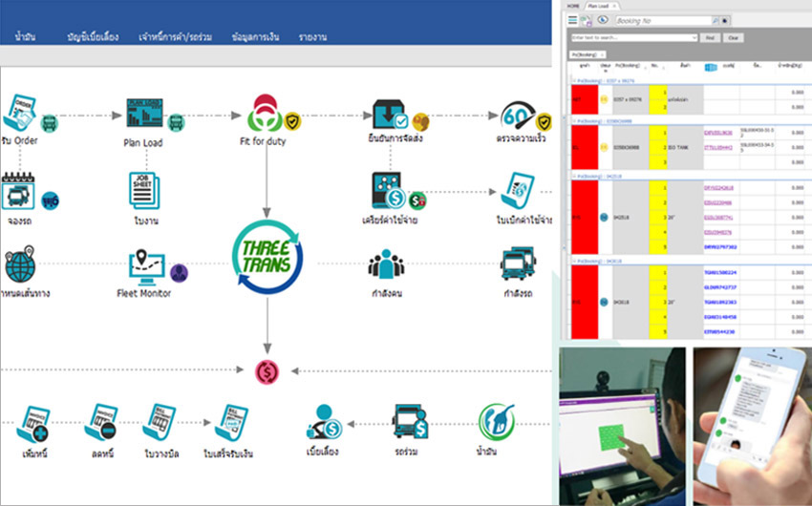Viewport: 812px width, 506px height.
Task: Open the phone chat photo thumbnail
Action: click(753, 427)
